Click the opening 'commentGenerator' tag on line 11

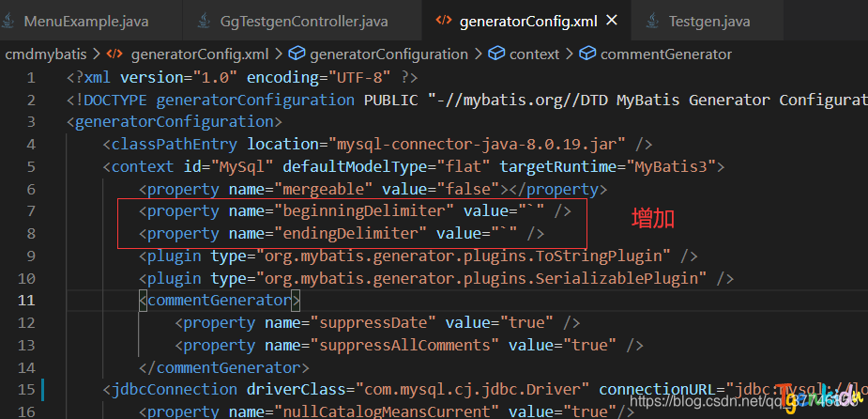[220, 301]
